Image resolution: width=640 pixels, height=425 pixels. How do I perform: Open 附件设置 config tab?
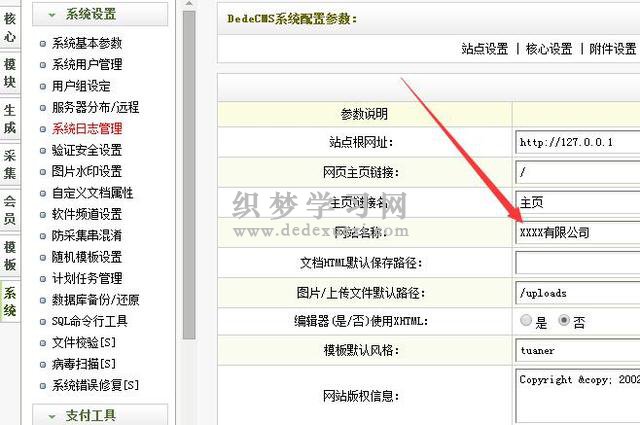click(x=612, y=48)
